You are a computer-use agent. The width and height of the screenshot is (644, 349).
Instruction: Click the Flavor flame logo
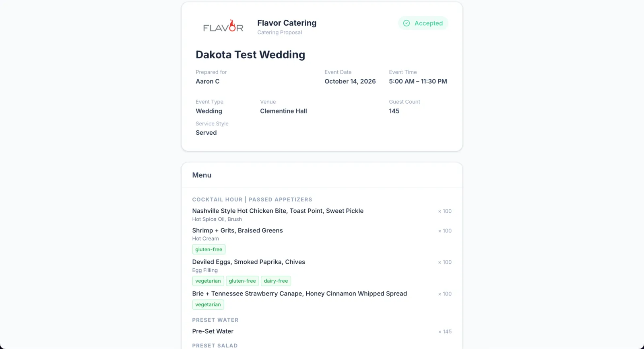pyautogui.click(x=223, y=26)
